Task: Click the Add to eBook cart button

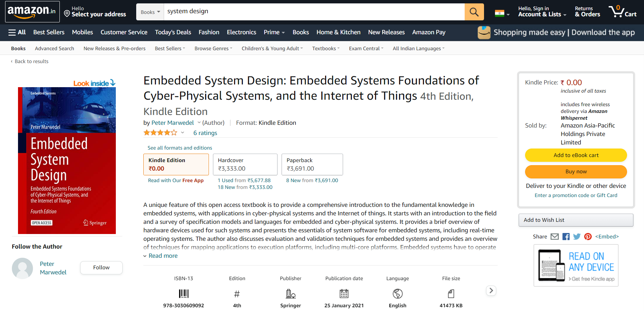Action: pos(576,155)
